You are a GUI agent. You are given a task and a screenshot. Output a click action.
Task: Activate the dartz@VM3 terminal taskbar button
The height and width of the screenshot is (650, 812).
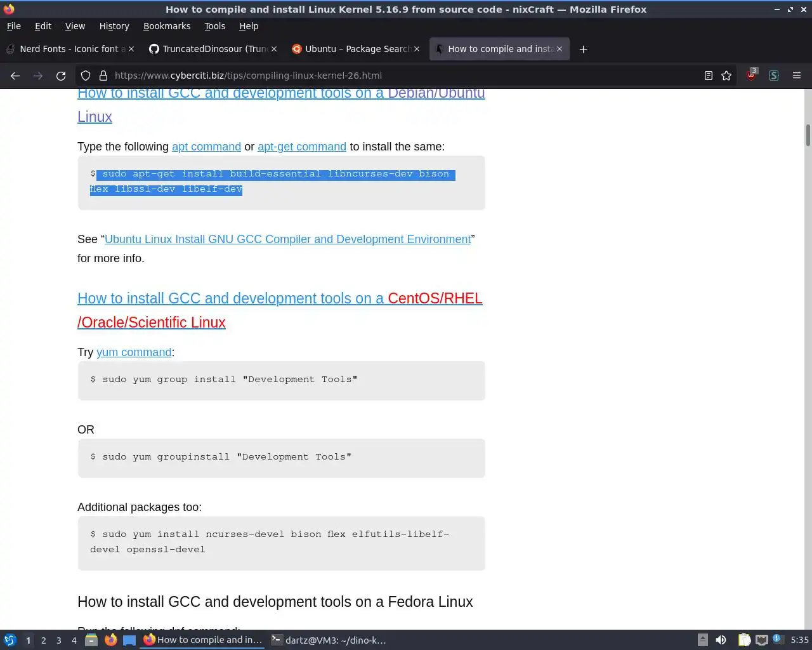[329, 640]
